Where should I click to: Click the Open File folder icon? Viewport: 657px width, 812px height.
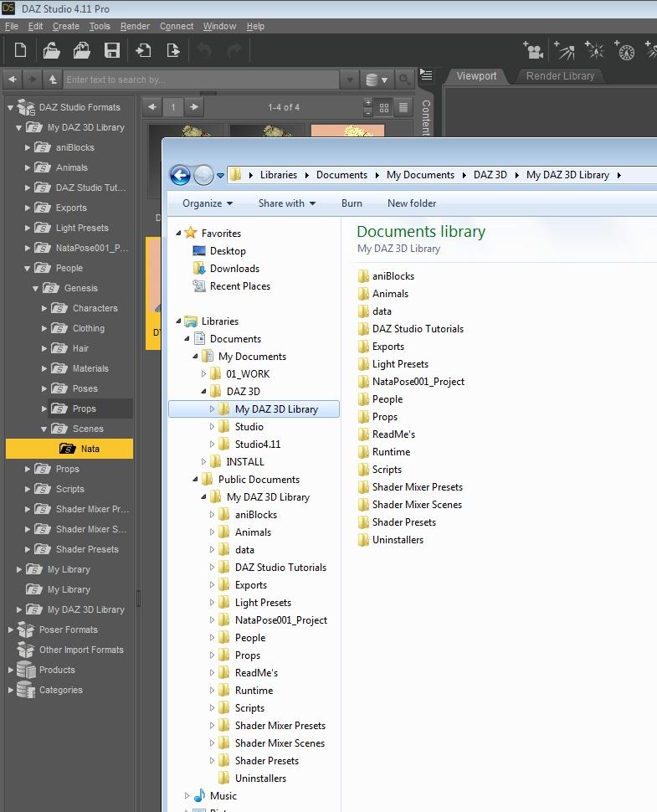51,50
